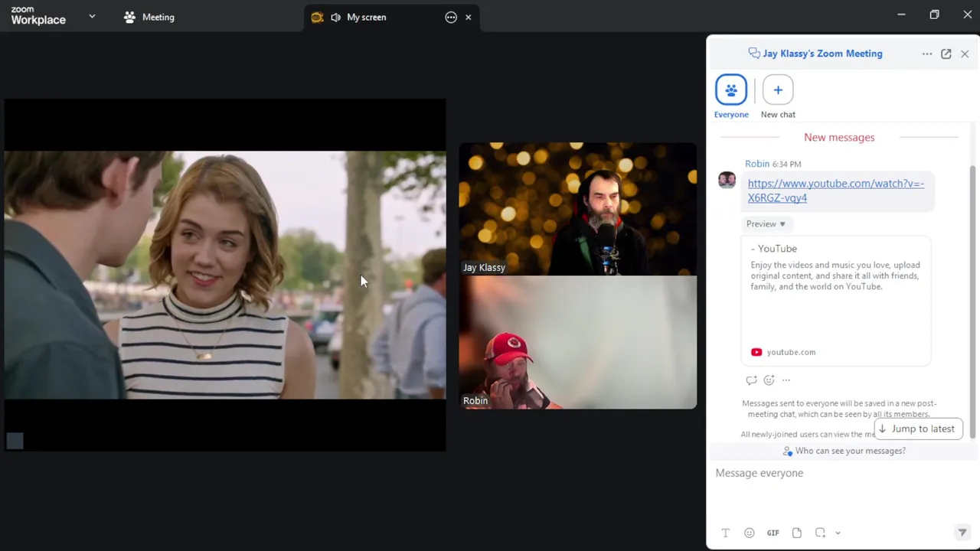The height and width of the screenshot is (551, 980).
Task: Open the YouTube link from Robin
Action: click(836, 191)
